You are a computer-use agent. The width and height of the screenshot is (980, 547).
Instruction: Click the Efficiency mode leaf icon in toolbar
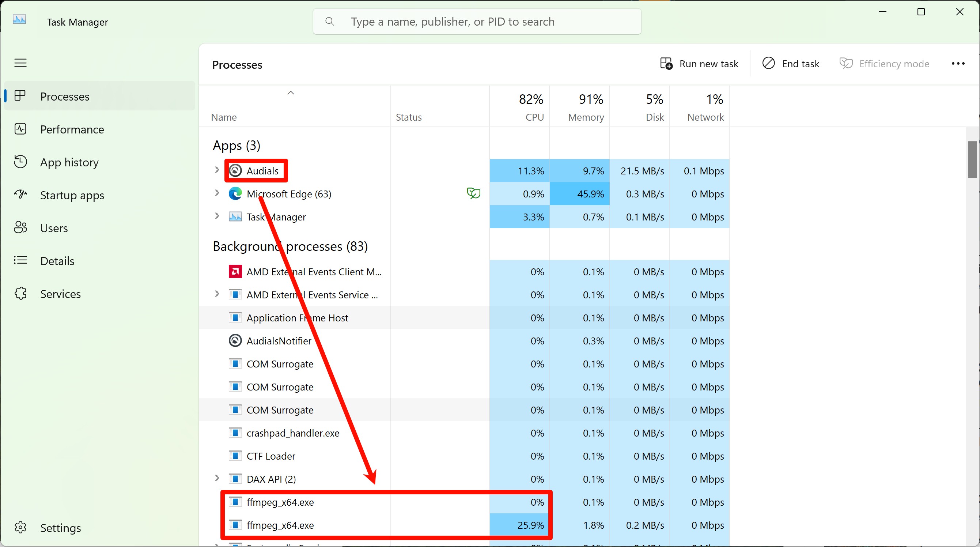846,63
